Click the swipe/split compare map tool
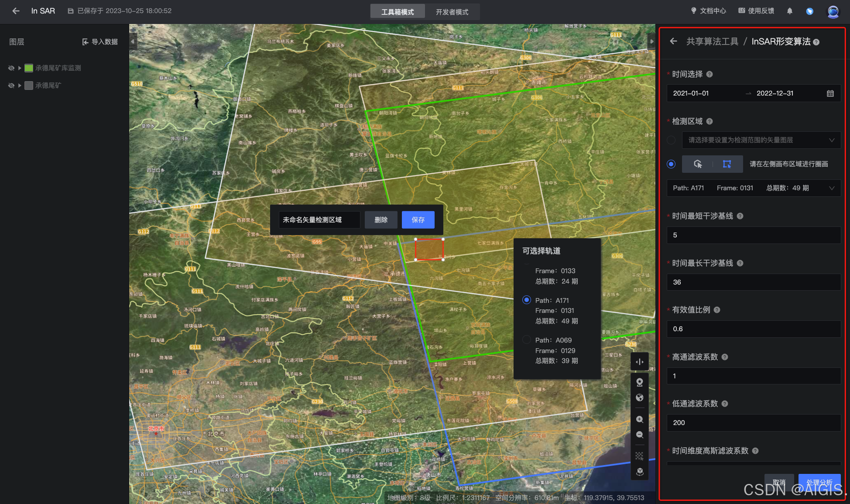Image resolution: width=850 pixels, height=504 pixels. 639,362
